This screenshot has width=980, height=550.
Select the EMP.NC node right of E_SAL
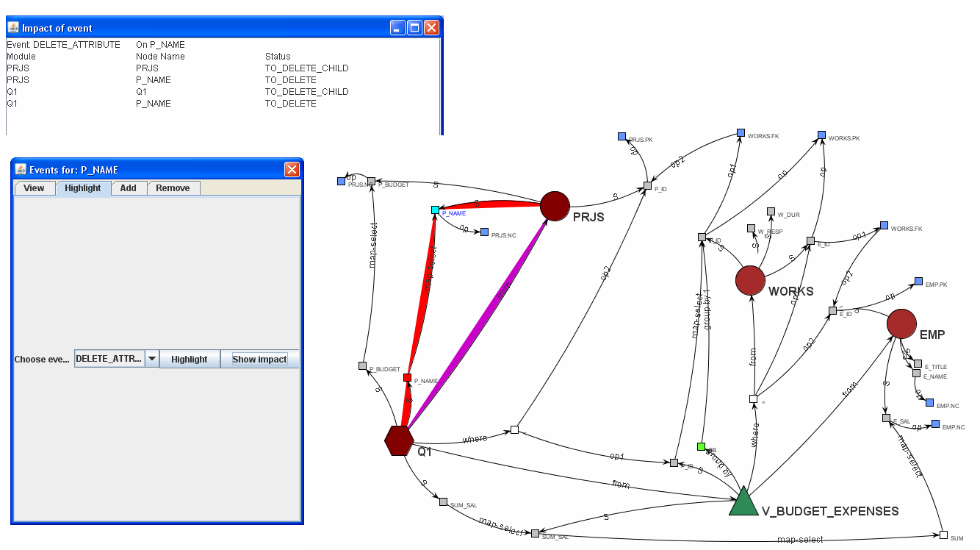(x=935, y=424)
